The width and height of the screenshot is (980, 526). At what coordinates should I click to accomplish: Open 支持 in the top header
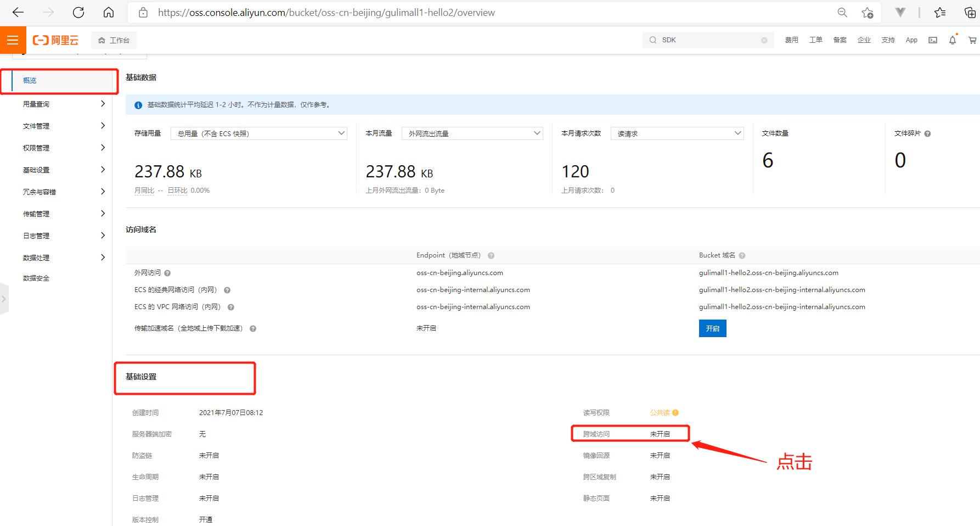(888, 40)
